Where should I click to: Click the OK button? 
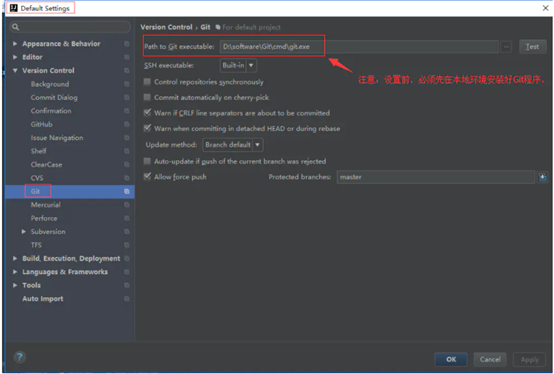point(451,360)
